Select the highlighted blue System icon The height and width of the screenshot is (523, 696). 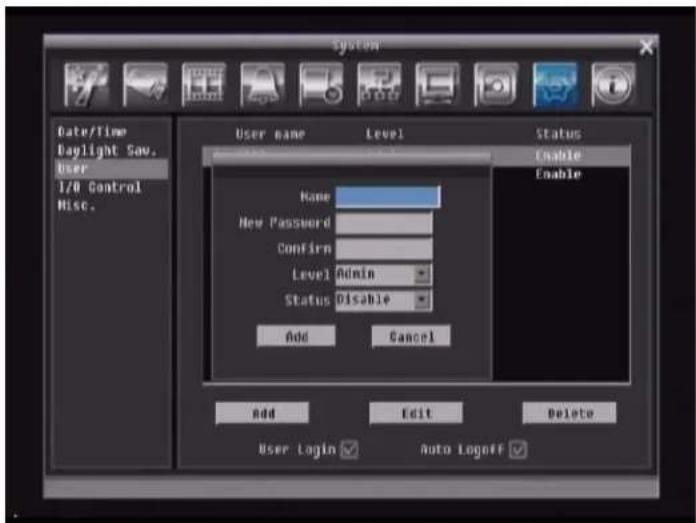coord(555,84)
